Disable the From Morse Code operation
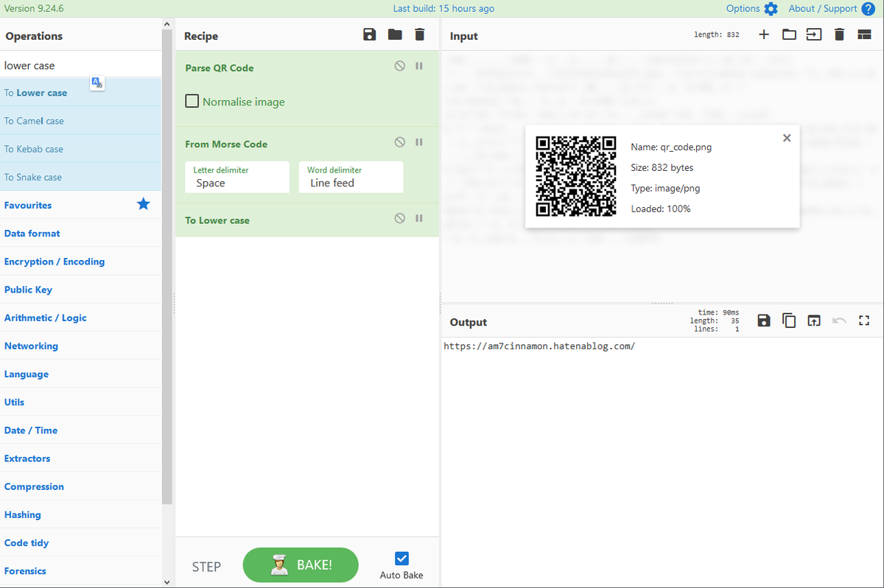884x588 pixels. pyautogui.click(x=399, y=142)
